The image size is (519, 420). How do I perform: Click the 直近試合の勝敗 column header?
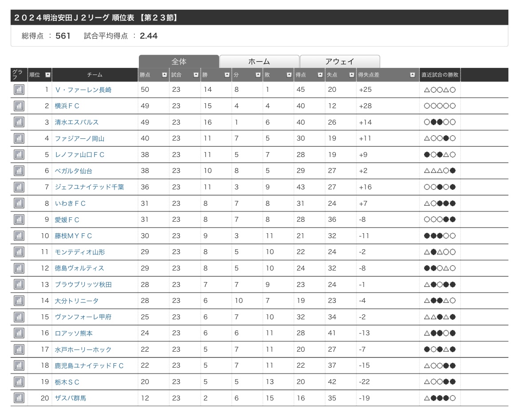440,75
